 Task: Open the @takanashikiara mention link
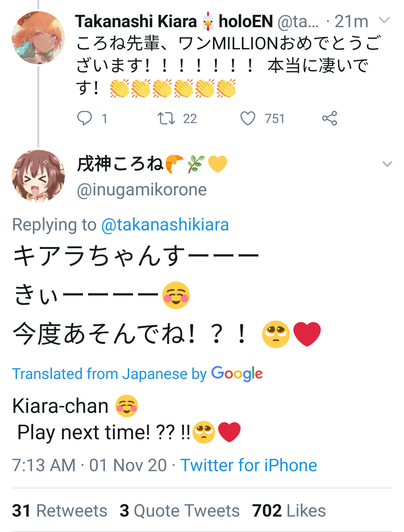pos(165,225)
